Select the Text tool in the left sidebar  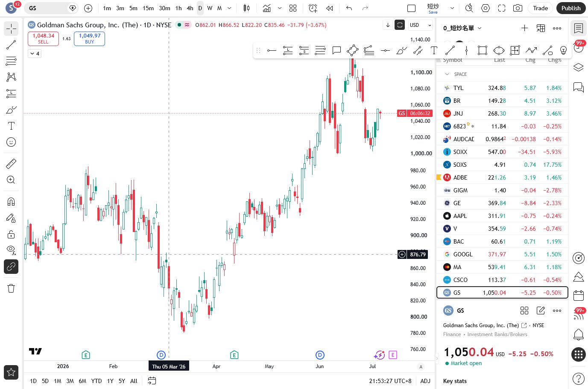(11, 126)
